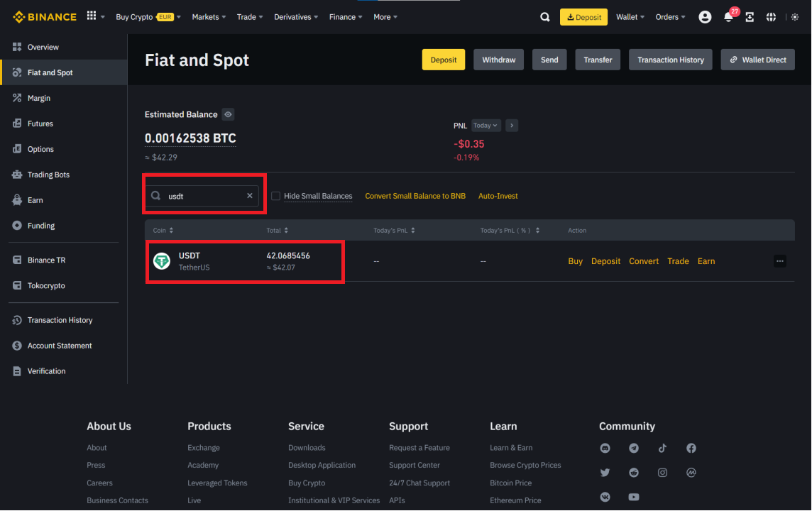
Task: Click the Reddit community icon
Action: [634, 473]
